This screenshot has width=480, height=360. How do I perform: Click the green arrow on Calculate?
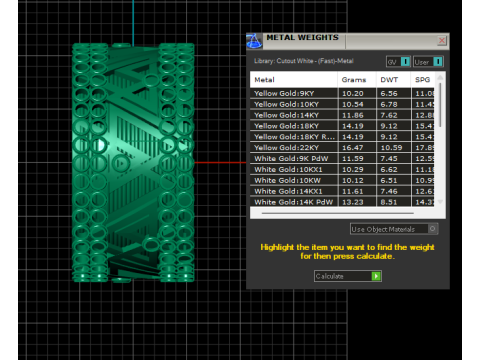pos(376,276)
